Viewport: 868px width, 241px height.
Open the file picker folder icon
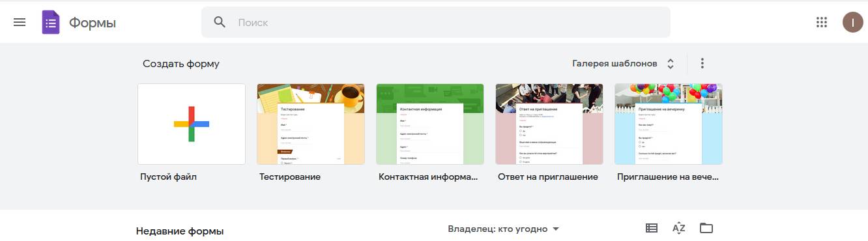pyautogui.click(x=706, y=228)
